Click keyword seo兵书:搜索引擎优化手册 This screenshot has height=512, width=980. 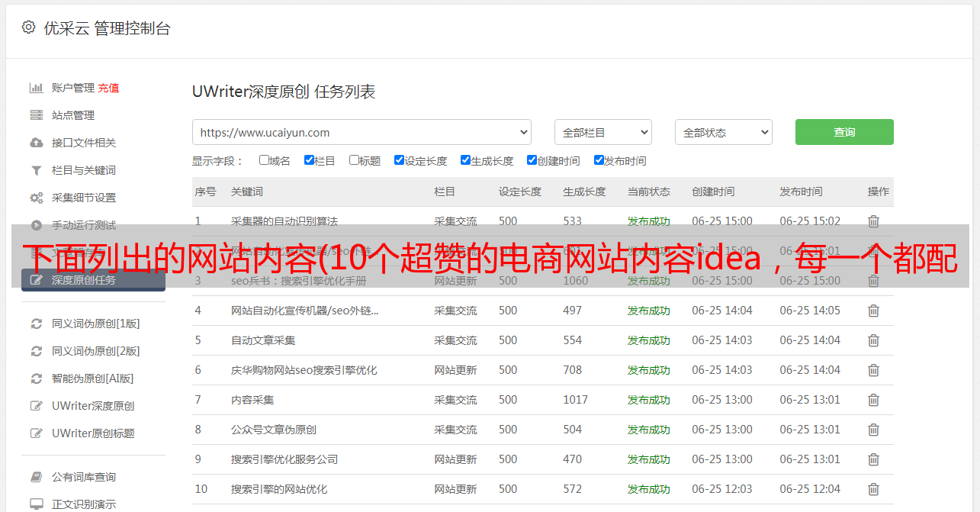(x=299, y=281)
